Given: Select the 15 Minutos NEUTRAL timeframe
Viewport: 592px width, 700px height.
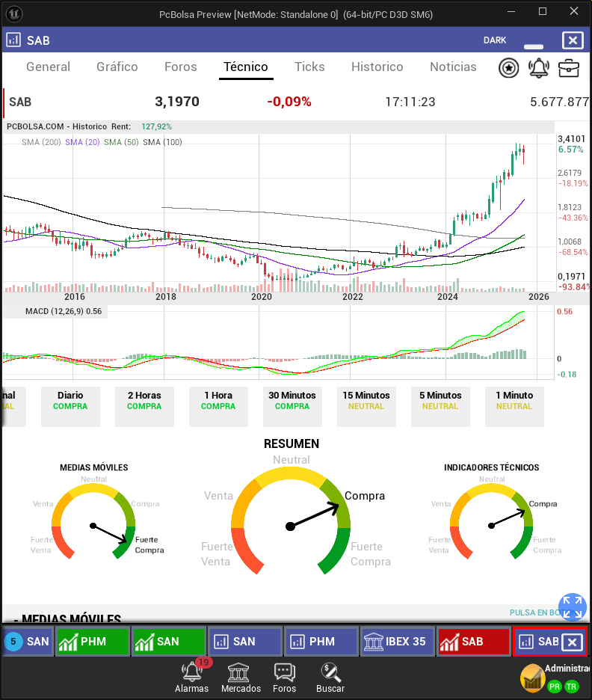Looking at the screenshot, I should coord(366,406).
